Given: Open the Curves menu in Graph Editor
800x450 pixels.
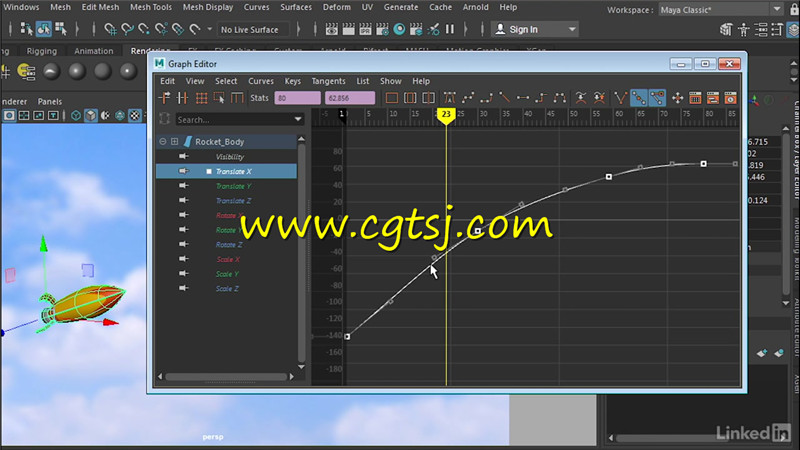Looking at the screenshot, I should click(261, 81).
